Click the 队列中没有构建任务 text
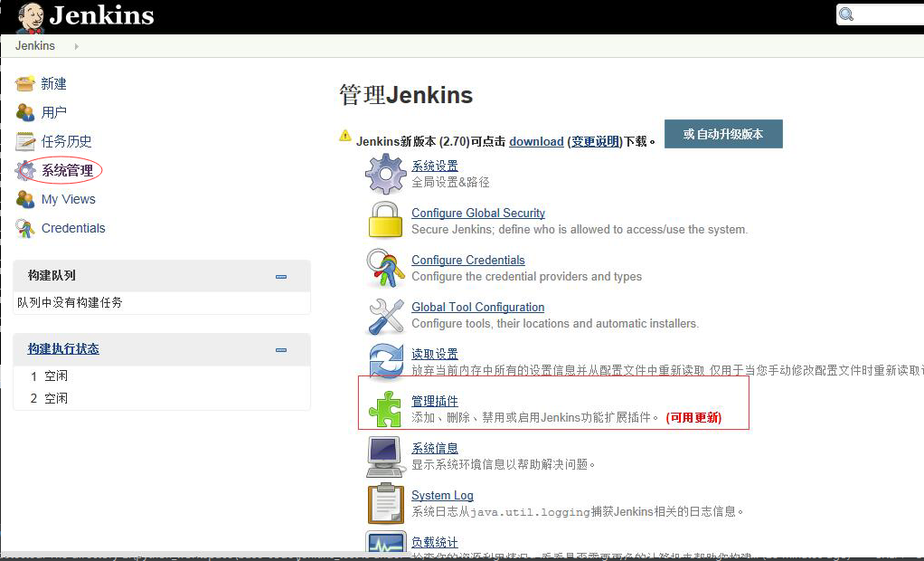Image resolution: width=924 pixels, height=561 pixels. (70, 302)
